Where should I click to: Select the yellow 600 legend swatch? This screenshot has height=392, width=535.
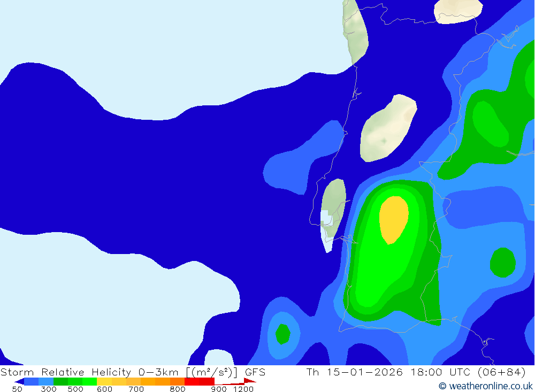[104, 381]
